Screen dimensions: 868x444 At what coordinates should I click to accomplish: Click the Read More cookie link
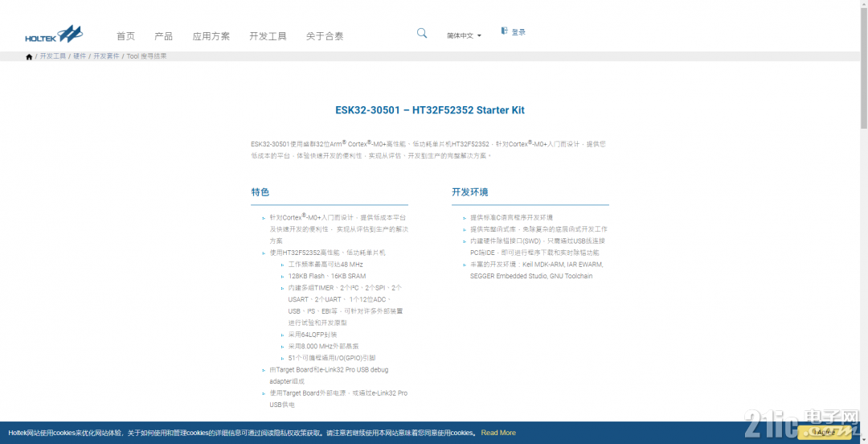pos(498,433)
